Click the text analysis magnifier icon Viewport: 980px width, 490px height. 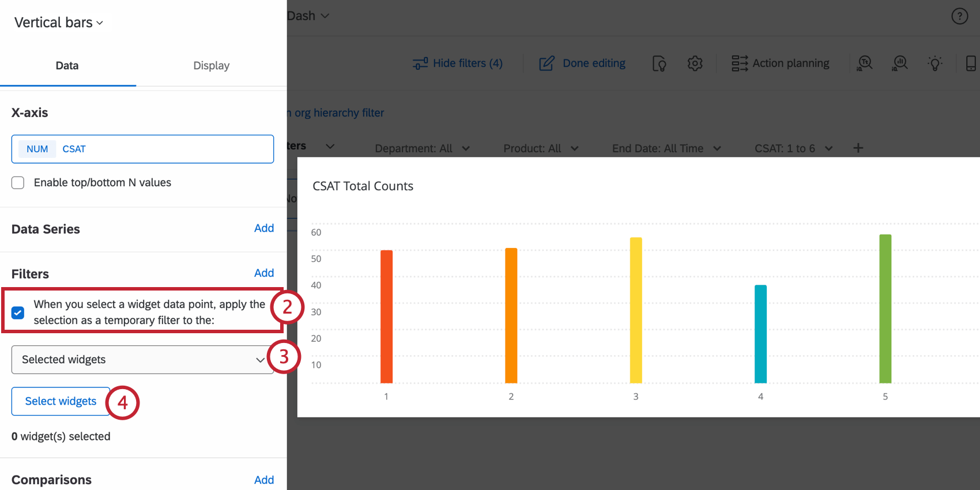[865, 63]
